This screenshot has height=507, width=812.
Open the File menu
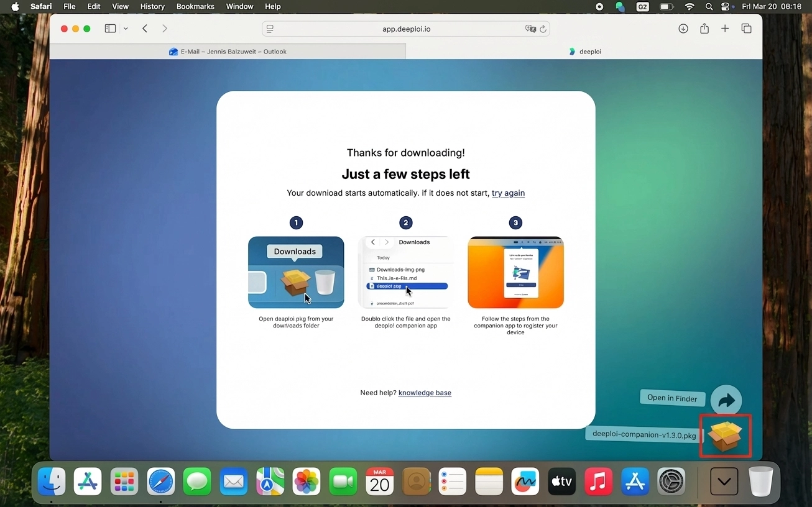coord(70,6)
